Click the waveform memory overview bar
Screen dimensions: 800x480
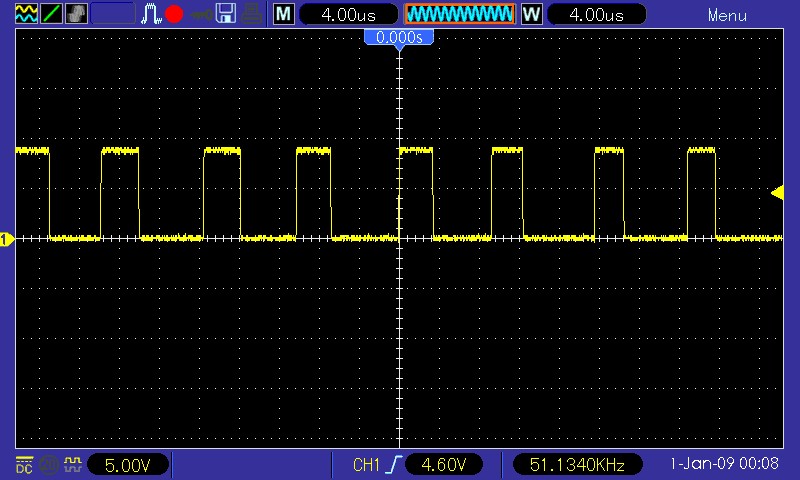[460, 14]
